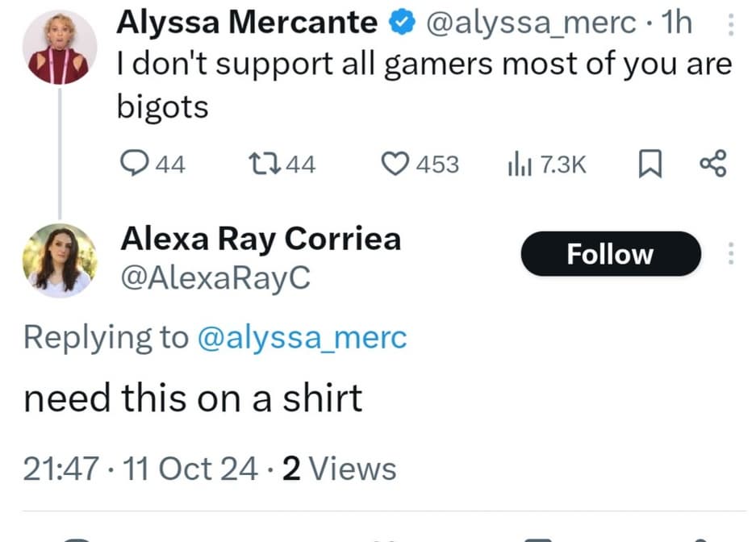This screenshot has width=756, height=542.
Task: Like the tweet with the heart icon
Action: click(x=394, y=165)
